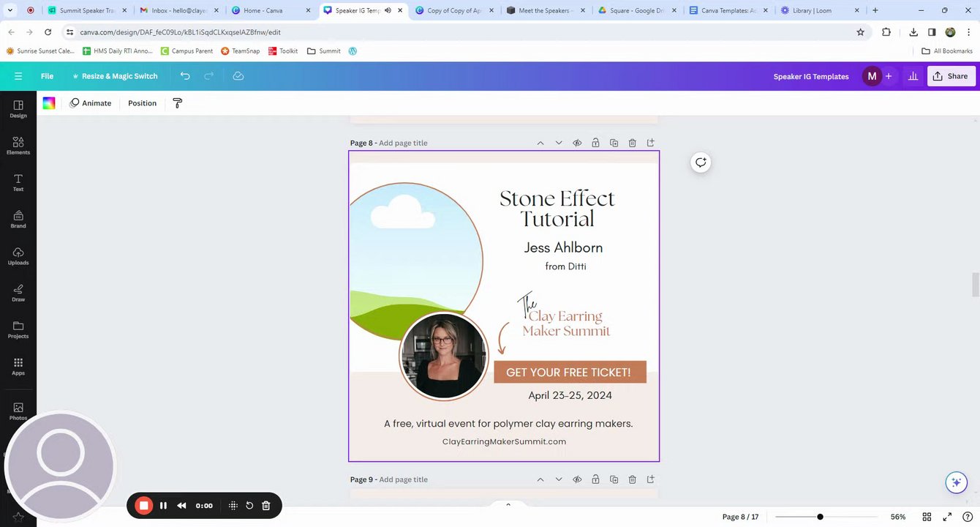Viewport: 980px width, 527px height.
Task: Lock Page 9
Action: pyautogui.click(x=595, y=479)
